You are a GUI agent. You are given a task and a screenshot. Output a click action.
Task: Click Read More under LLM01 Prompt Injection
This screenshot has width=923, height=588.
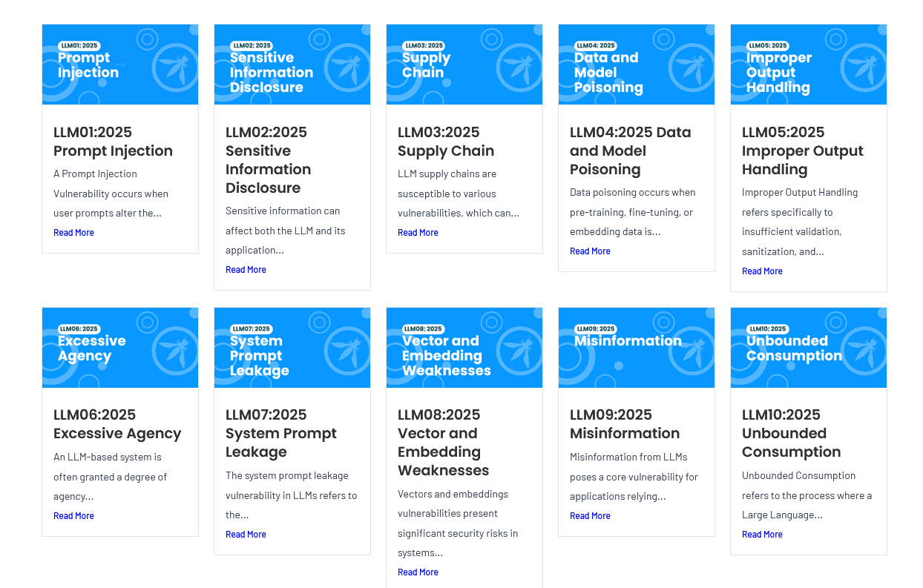73,233
